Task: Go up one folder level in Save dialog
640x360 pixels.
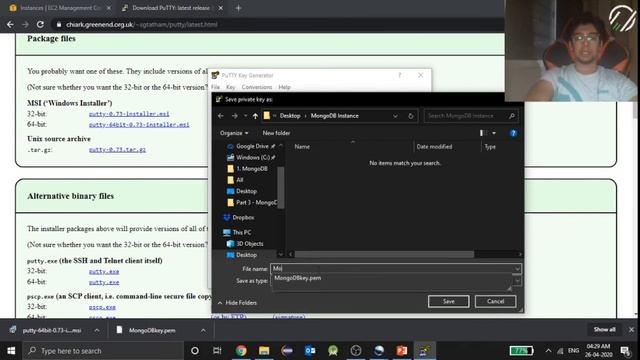Action: click(x=255, y=116)
